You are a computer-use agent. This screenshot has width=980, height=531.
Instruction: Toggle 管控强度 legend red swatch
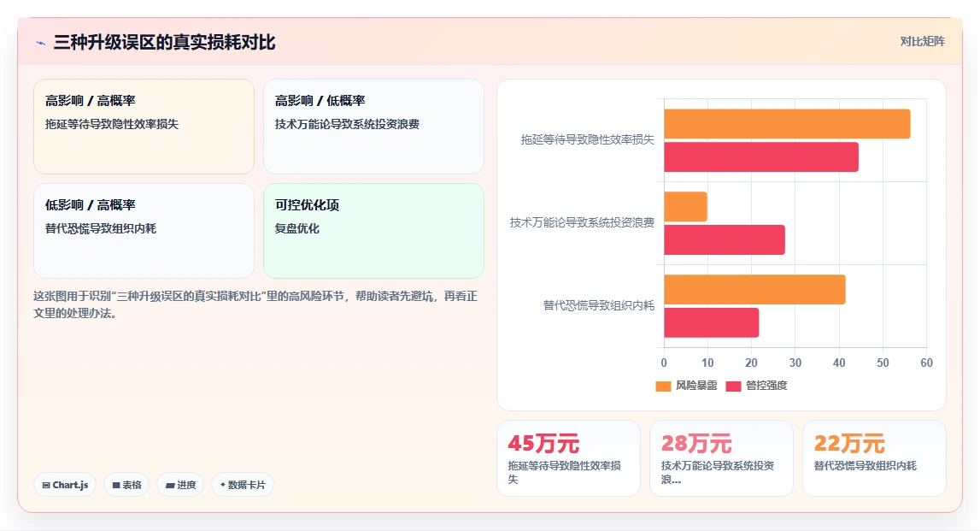coord(733,386)
